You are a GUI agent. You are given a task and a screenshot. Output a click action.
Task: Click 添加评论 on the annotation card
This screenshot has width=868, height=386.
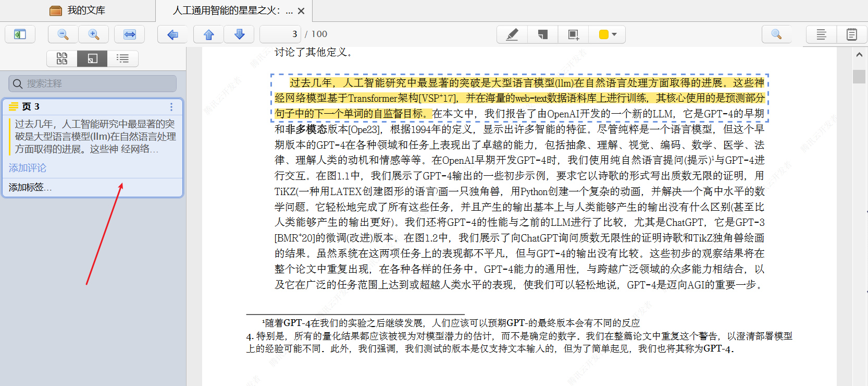pyautogui.click(x=28, y=168)
